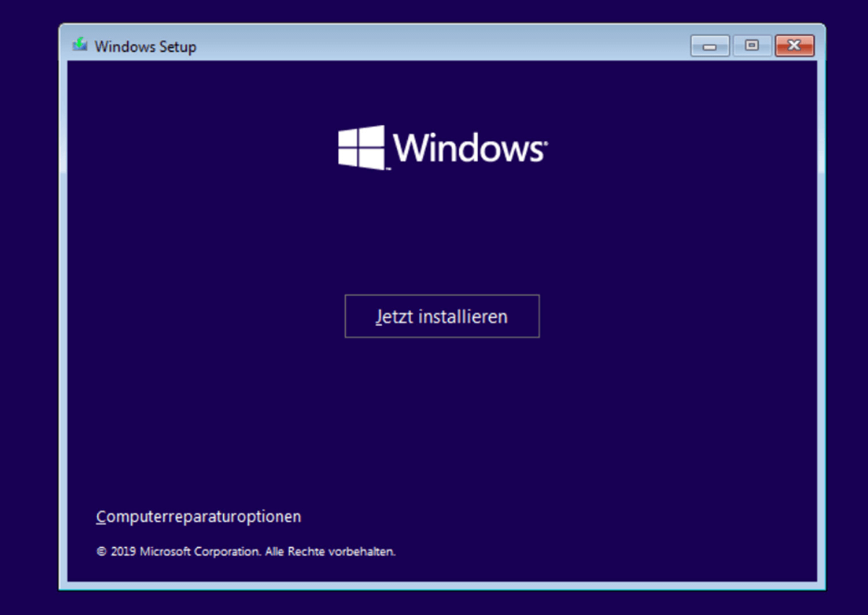Click the Windows logo in the setup window
868x615 pixels.
pyautogui.click(x=442, y=148)
